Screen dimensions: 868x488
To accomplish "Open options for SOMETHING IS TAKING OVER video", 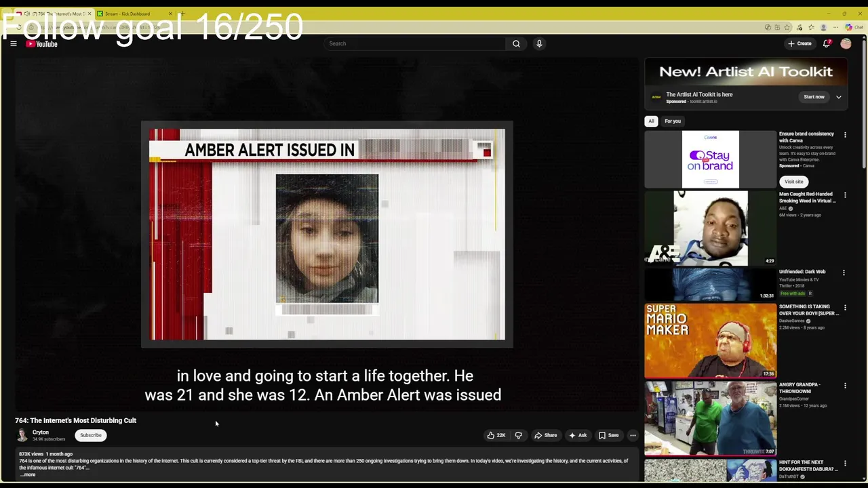I will [845, 308].
